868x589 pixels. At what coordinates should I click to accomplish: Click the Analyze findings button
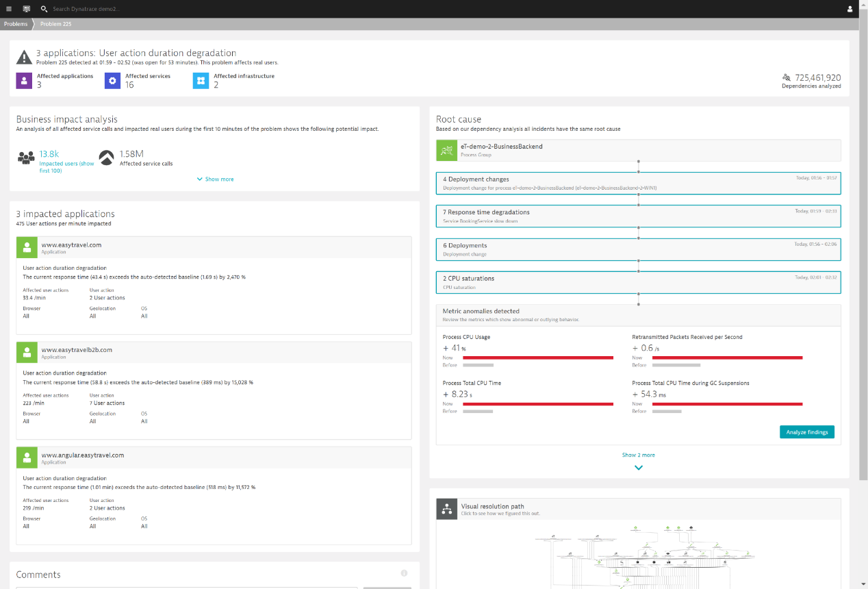(806, 431)
